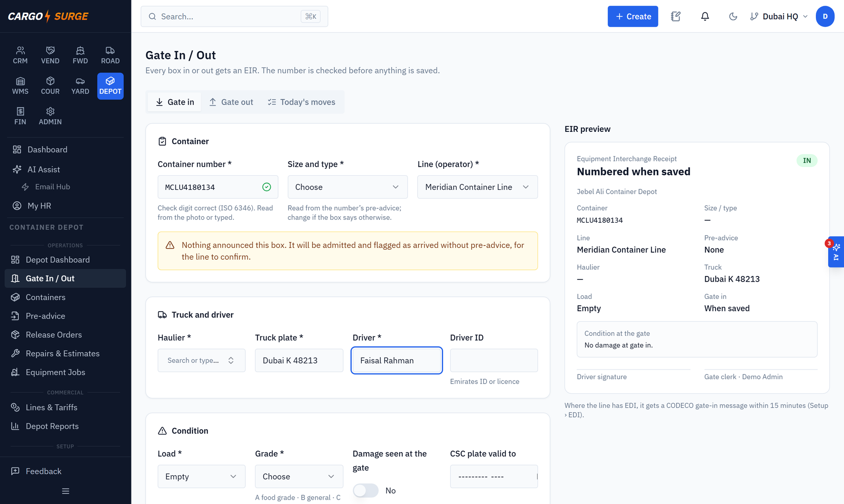844x504 pixels.
Task: Open the Line (operator) dropdown
Action: 477,187
